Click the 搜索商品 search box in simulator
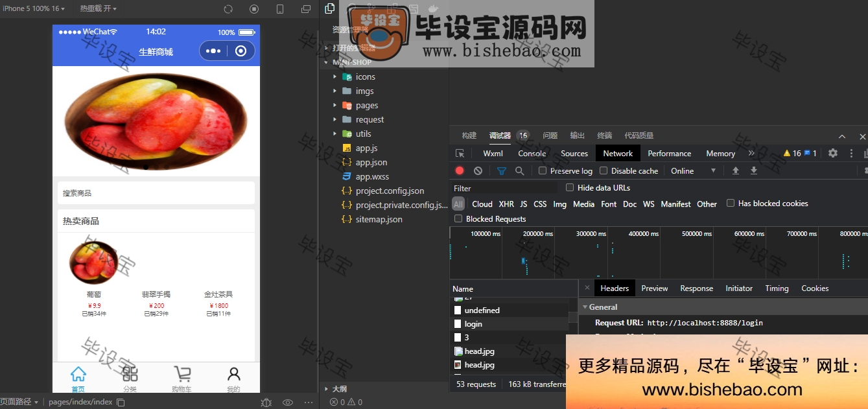 tap(156, 193)
